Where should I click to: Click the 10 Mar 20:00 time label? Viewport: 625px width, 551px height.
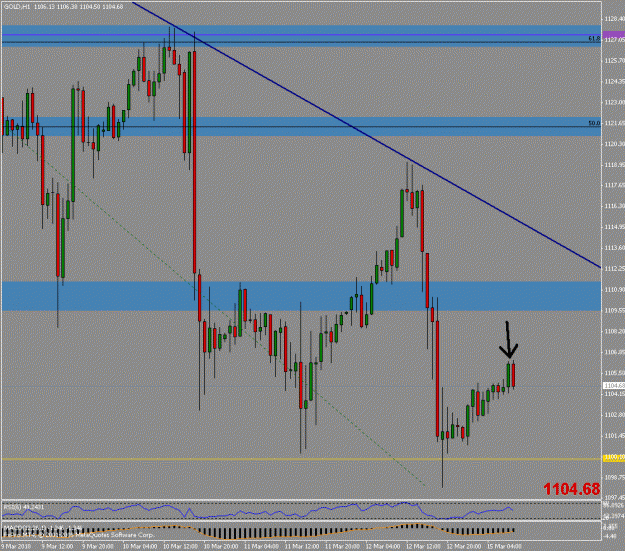[x=220, y=546]
